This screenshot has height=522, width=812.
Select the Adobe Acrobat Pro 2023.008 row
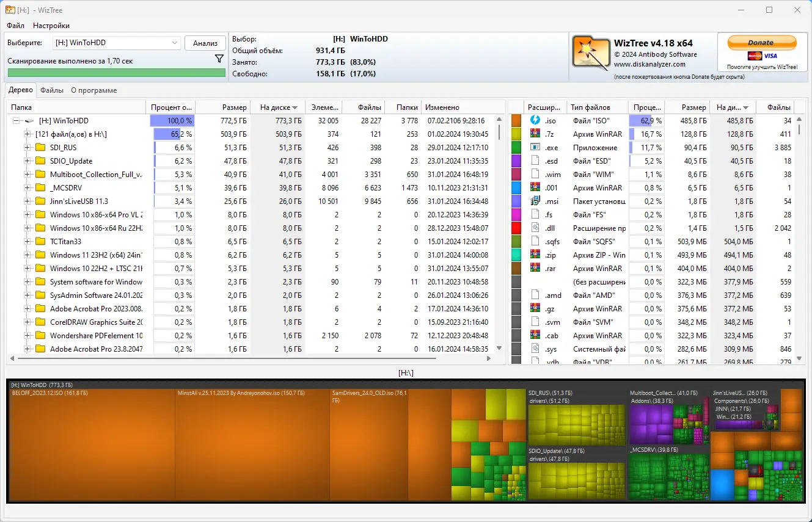point(257,309)
